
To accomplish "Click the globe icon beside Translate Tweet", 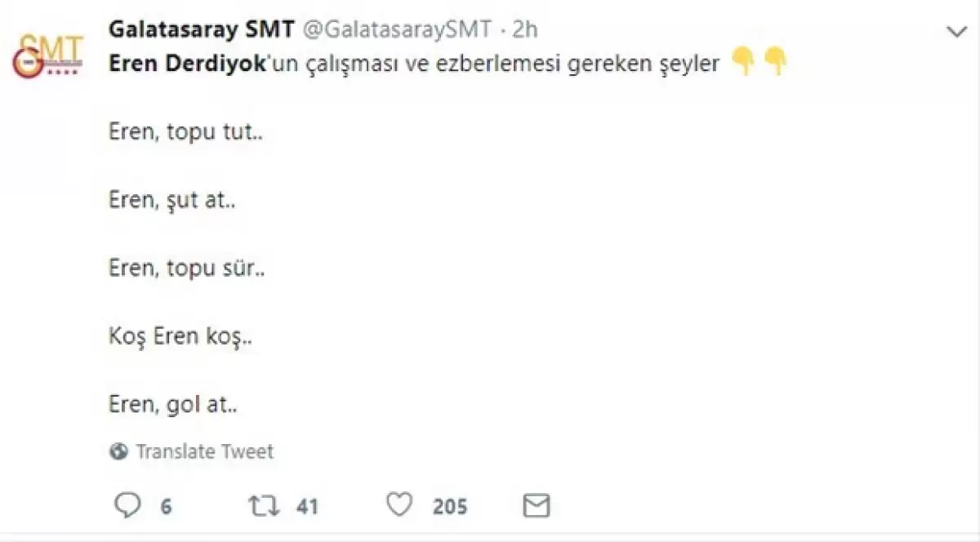I will click(x=118, y=451).
